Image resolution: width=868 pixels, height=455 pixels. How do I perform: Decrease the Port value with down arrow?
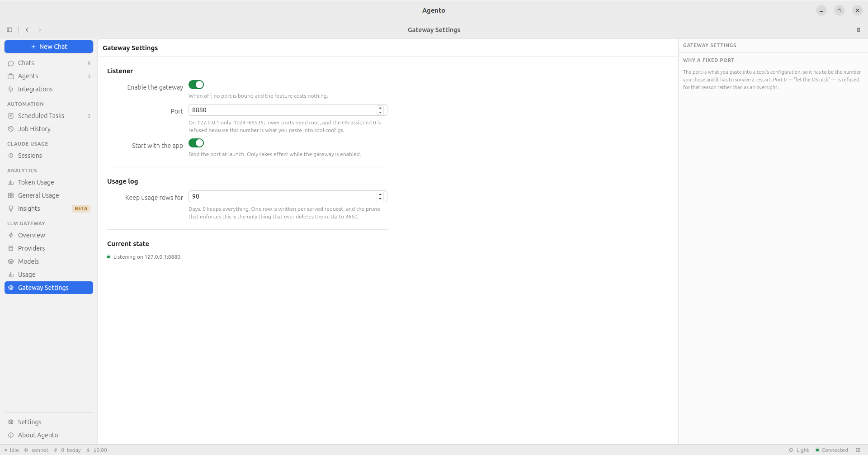380,112
